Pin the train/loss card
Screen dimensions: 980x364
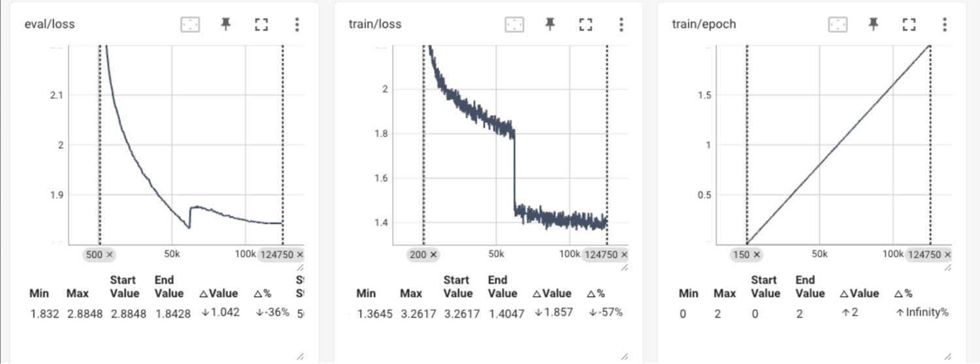(x=550, y=25)
